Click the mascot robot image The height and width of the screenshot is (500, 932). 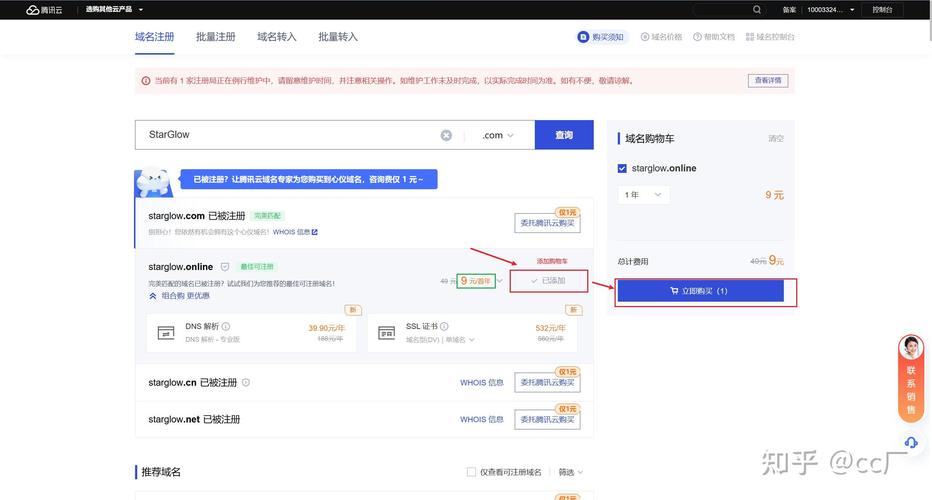pos(154,182)
